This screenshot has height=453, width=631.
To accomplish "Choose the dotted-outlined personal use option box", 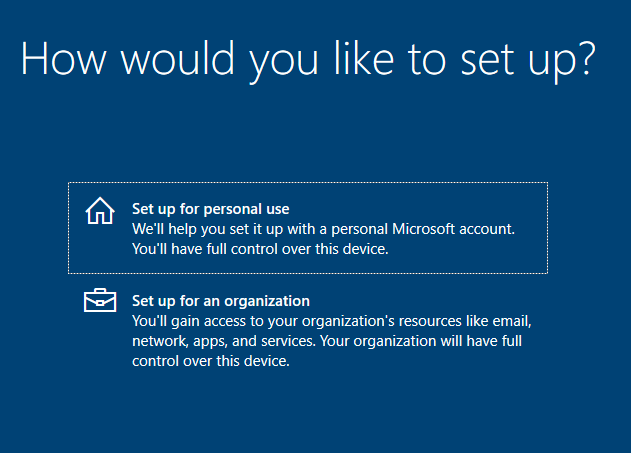I will 308,228.
